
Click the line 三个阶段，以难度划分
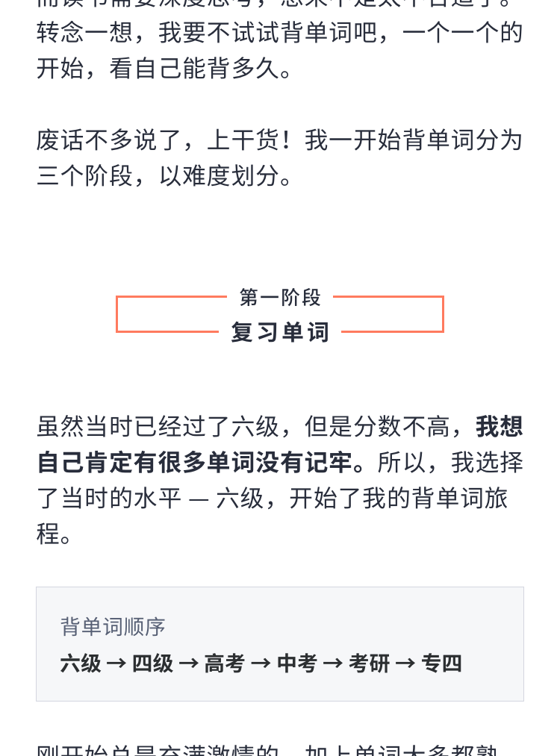click(x=164, y=175)
